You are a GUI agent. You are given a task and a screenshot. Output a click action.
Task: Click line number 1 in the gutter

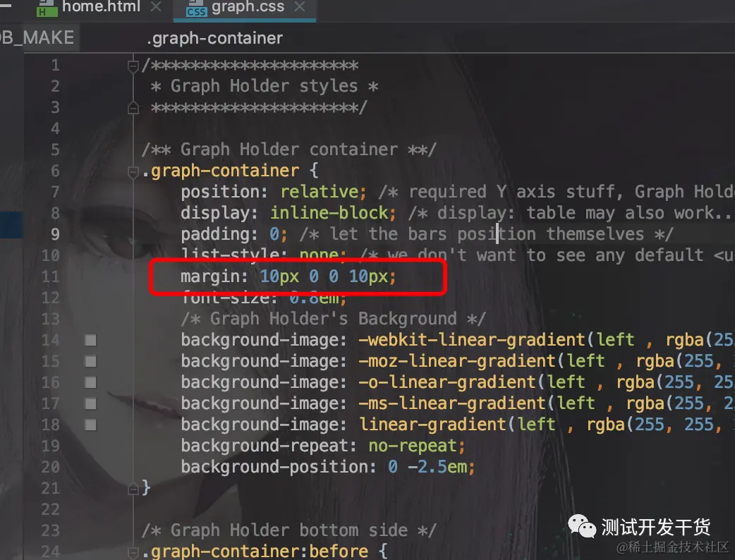(x=55, y=65)
